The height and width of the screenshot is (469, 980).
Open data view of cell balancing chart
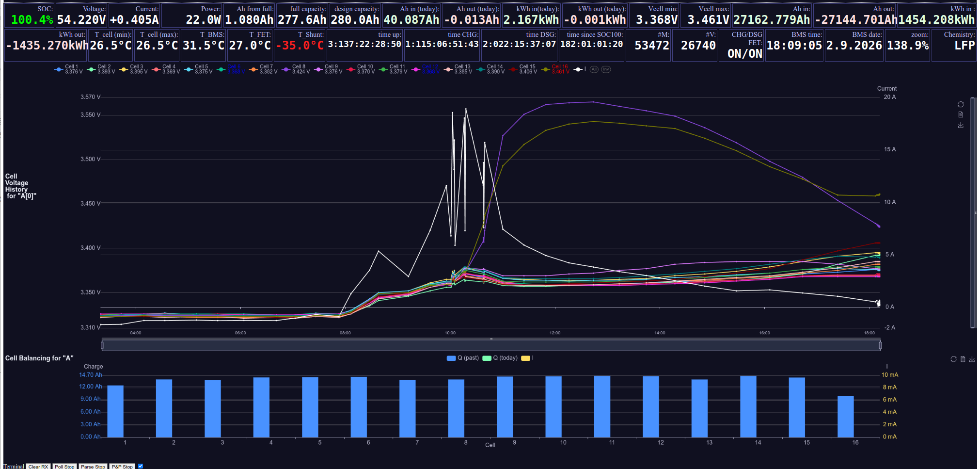point(963,359)
